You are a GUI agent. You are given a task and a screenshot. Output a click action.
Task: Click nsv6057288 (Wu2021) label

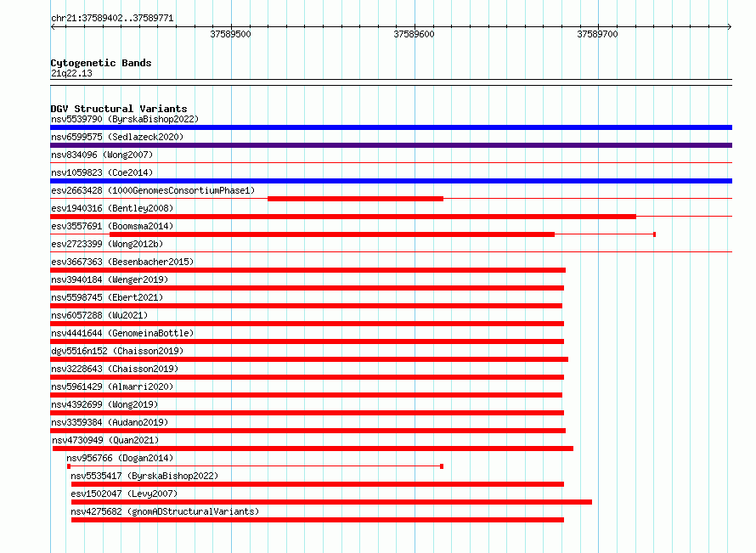tap(99, 315)
